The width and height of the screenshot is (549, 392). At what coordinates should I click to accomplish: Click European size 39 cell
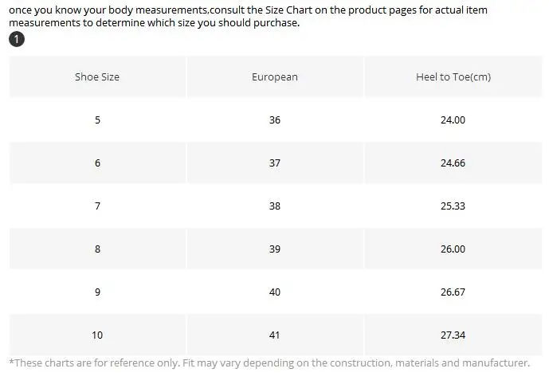[x=275, y=249]
